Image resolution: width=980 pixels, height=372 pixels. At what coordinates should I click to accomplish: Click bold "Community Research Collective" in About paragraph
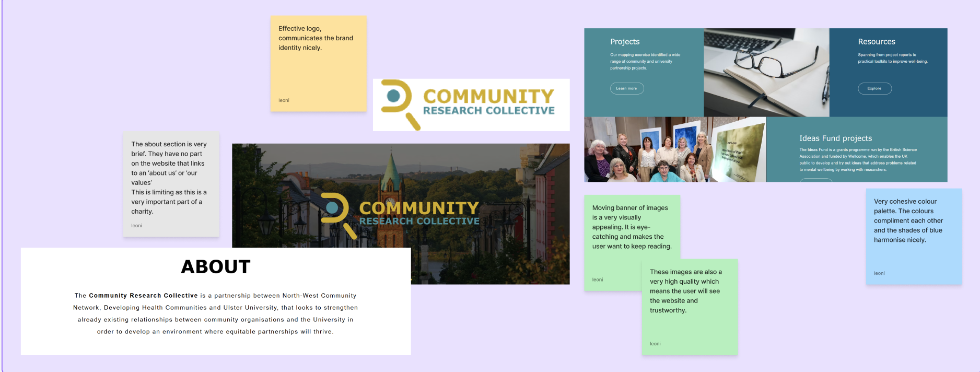pos(143,296)
